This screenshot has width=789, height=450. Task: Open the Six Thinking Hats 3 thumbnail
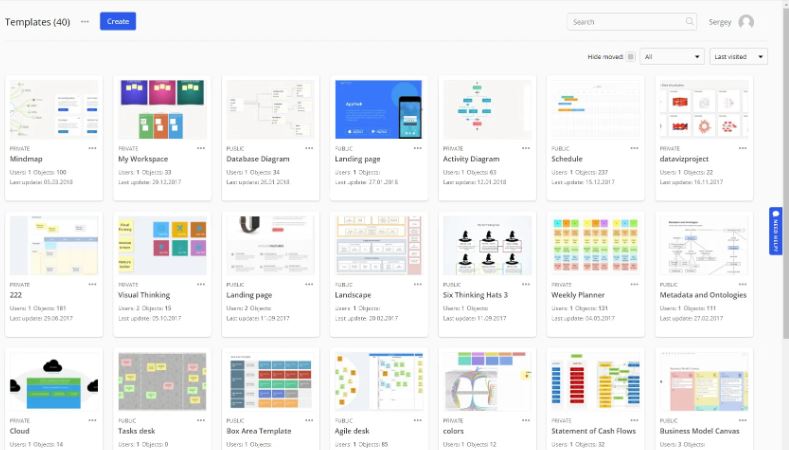click(487, 246)
